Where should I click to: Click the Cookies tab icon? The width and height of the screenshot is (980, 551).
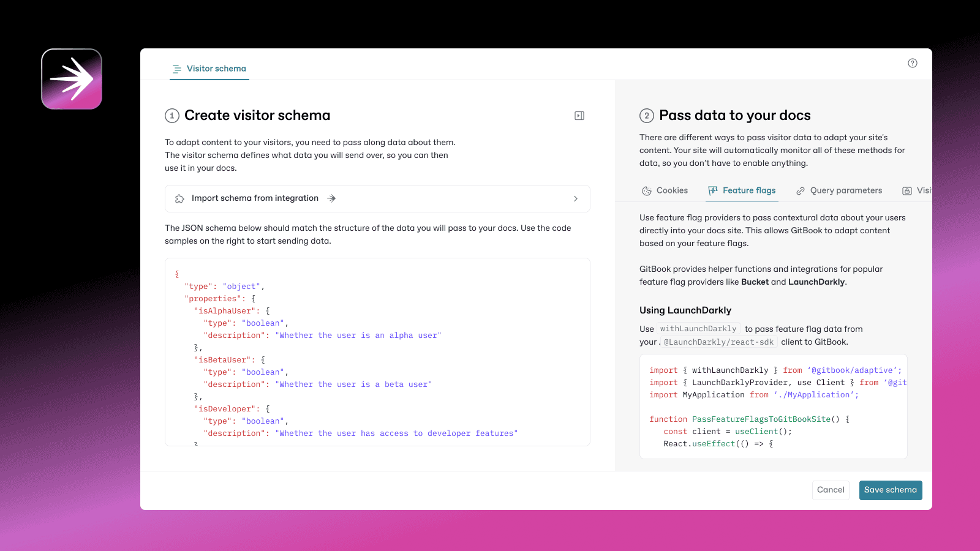click(647, 191)
